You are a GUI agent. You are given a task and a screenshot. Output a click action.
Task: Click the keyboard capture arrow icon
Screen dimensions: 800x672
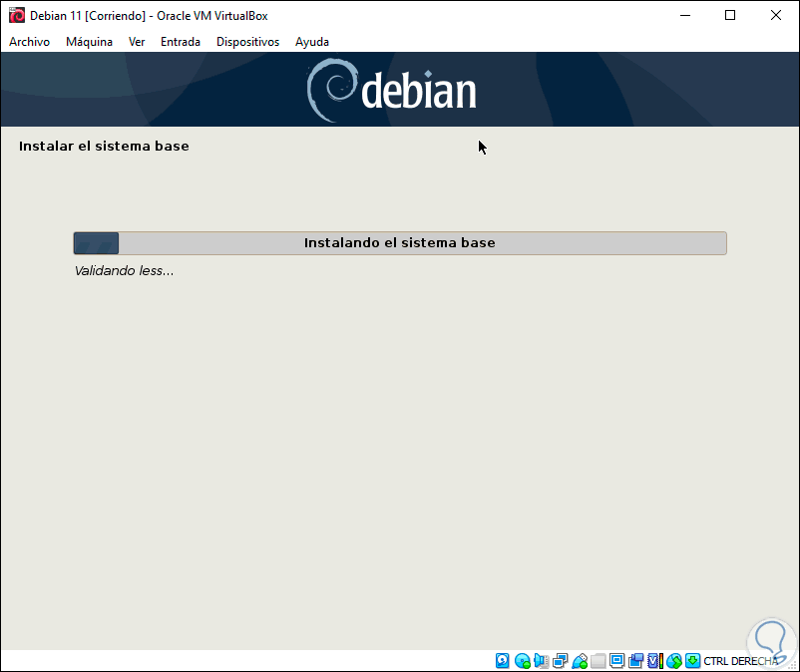coord(692,661)
